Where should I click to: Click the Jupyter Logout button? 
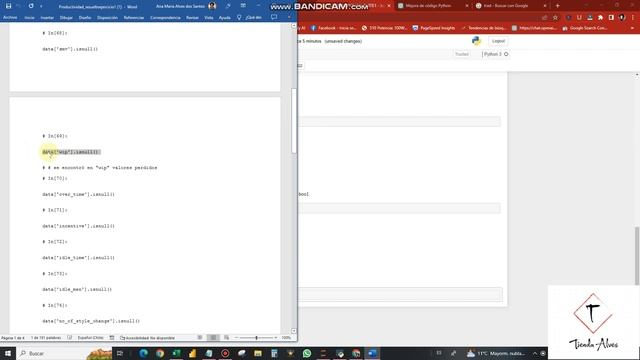[498, 41]
